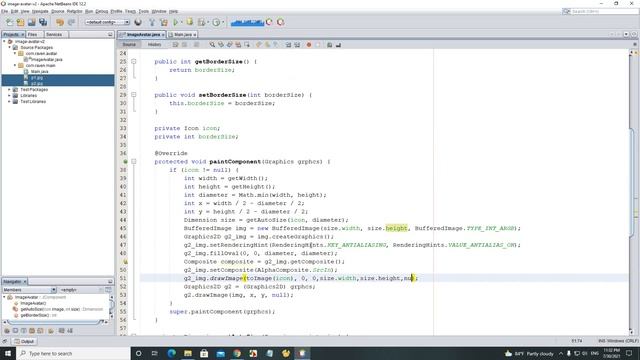Select the ImageAvatar.java editor tab
The image size is (640, 360).
coord(142,35)
